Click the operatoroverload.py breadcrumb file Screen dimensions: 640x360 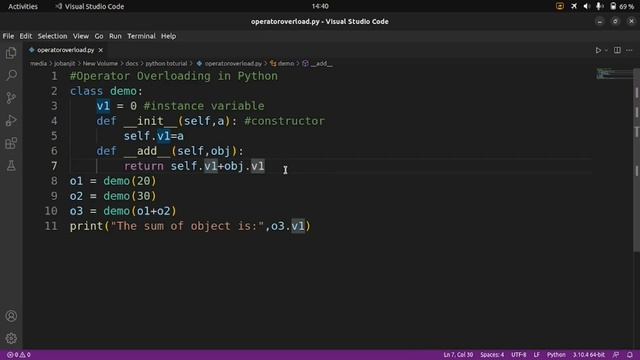click(x=229, y=64)
